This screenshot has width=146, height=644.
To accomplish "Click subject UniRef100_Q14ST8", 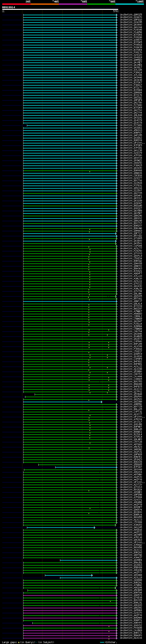I will 131,123.
